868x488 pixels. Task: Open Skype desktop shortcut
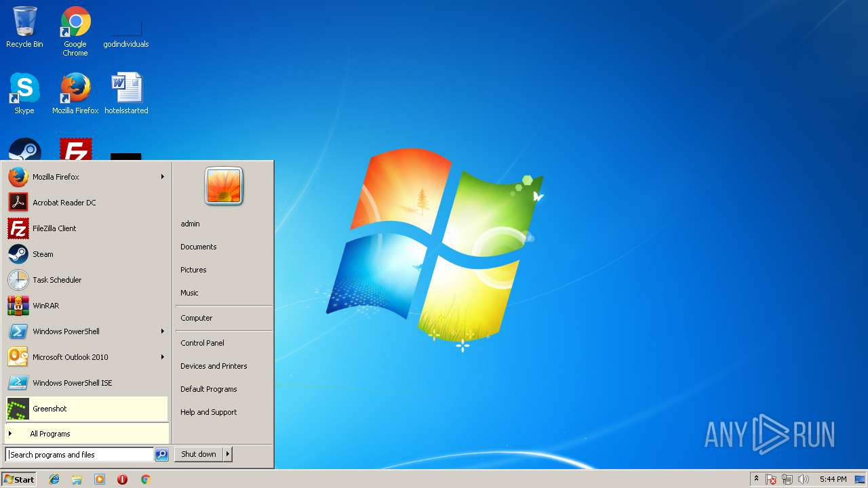click(x=24, y=94)
